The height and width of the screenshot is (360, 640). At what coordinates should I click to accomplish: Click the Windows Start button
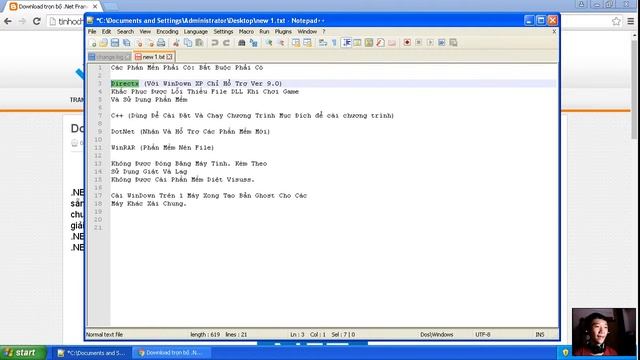[x=23, y=353]
